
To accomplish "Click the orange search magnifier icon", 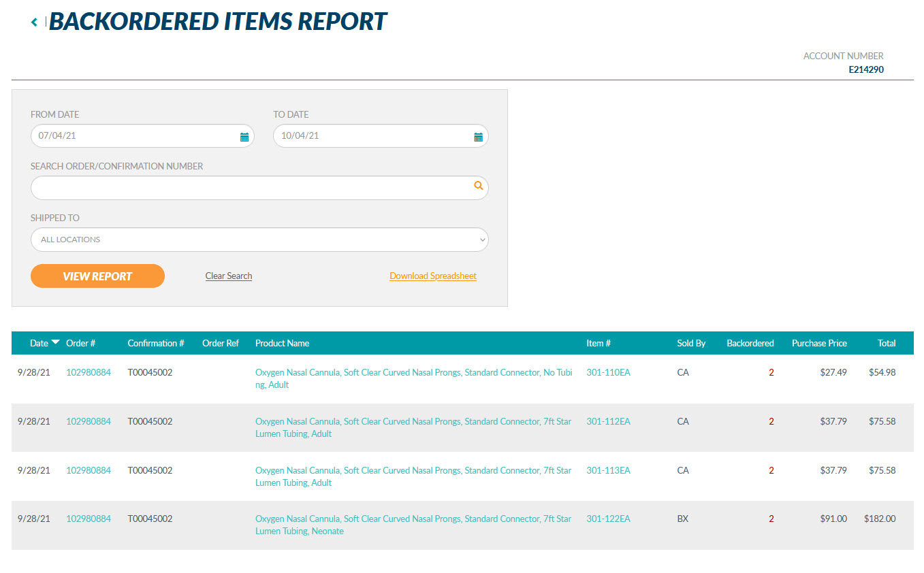I will [478, 186].
